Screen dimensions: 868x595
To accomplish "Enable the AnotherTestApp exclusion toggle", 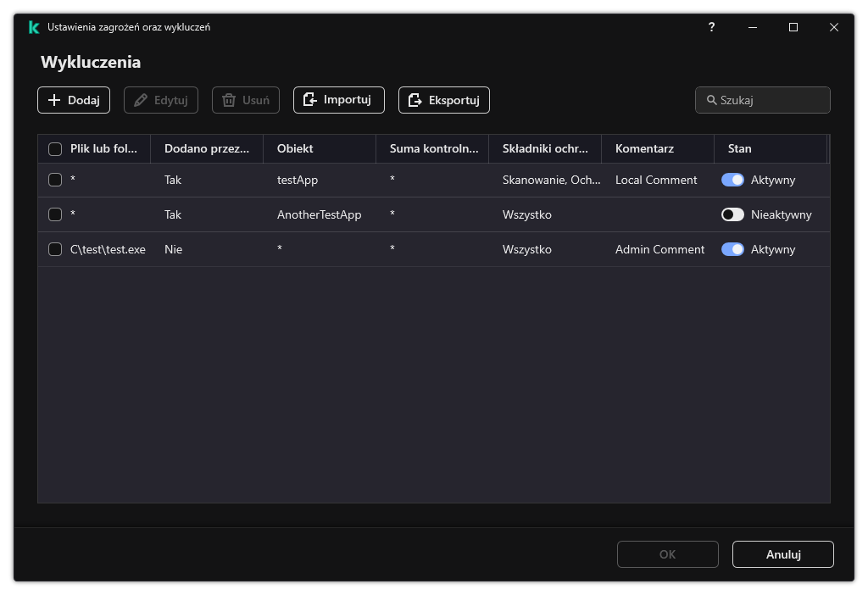I will point(732,214).
